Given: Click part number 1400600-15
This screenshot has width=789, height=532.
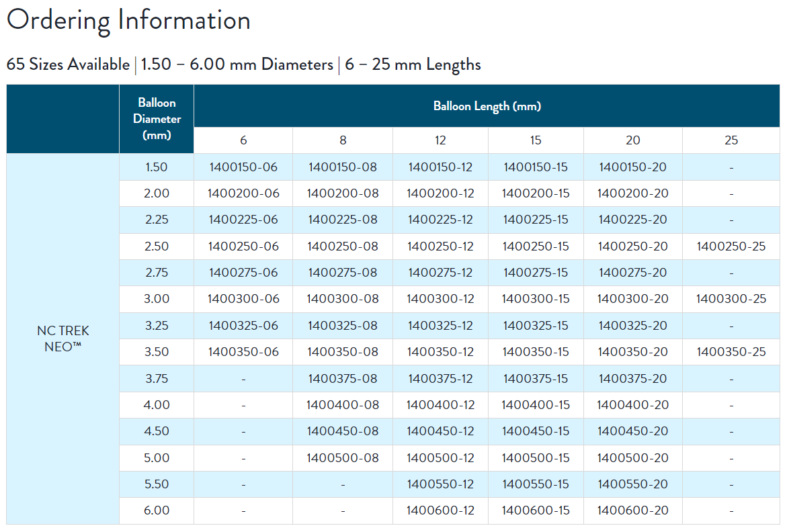Looking at the screenshot, I should point(536,511).
